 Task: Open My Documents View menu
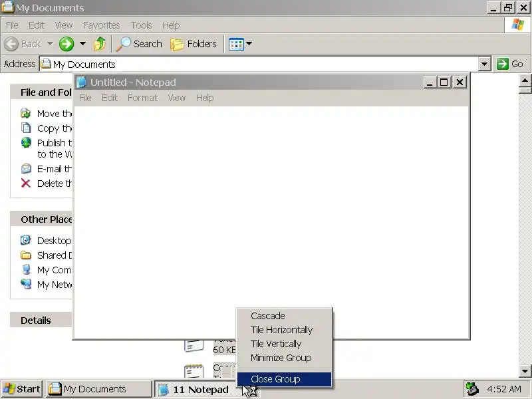coord(64,25)
